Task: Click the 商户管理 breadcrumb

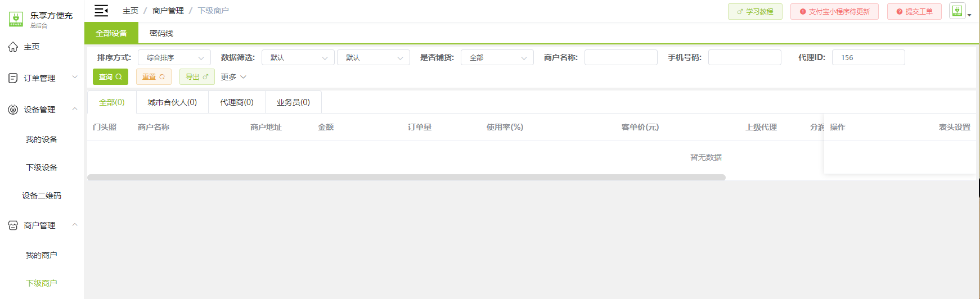Action: (168, 11)
